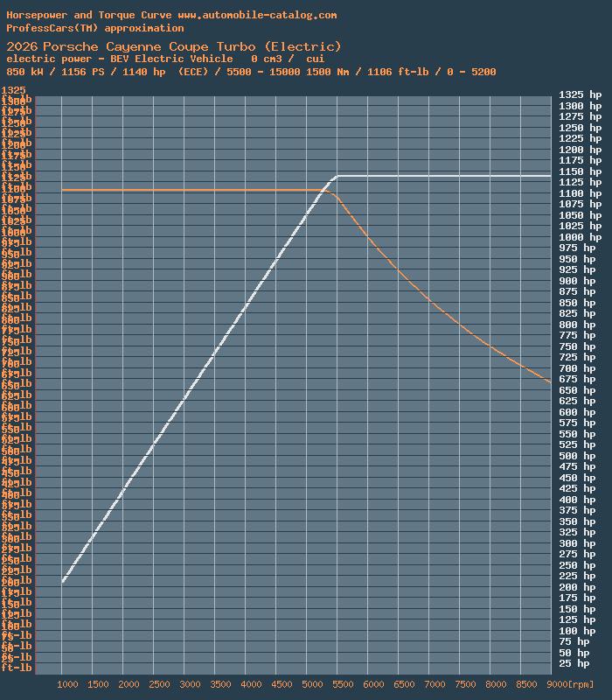Click the '1150 hp' axis label
The width and height of the screenshot is (612, 700).
point(581,171)
